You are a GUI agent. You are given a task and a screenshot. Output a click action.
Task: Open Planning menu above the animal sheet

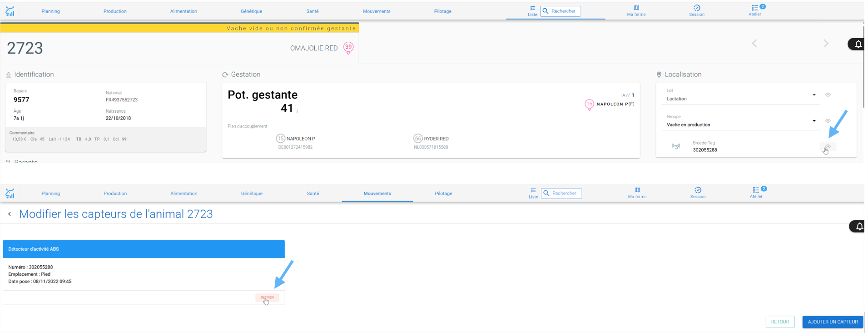50,11
